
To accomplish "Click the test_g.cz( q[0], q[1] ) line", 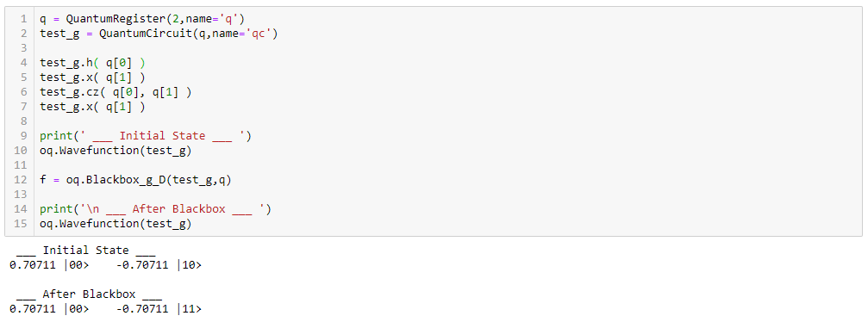I will (x=116, y=92).
